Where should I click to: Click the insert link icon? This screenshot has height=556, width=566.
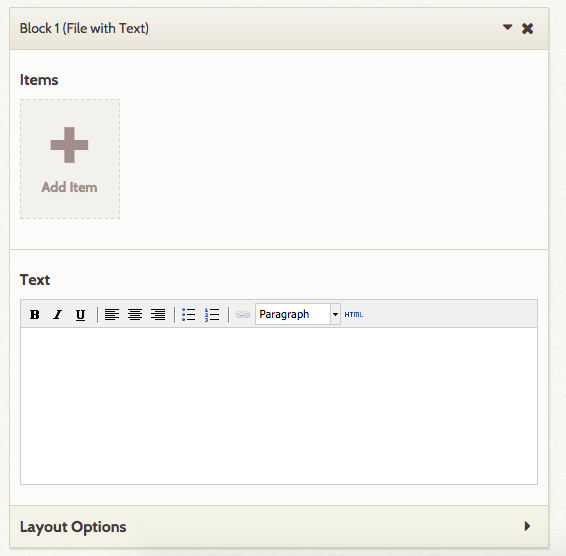[x=242, y=314]
